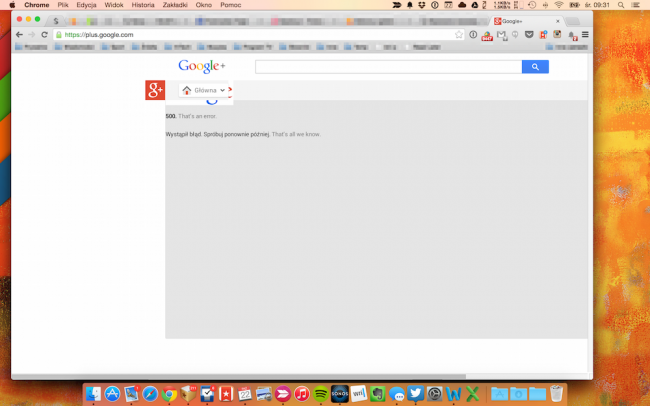Open Spotify from the Dock
Viewport: 650px width, 406px height.
(x=320, y=394)
